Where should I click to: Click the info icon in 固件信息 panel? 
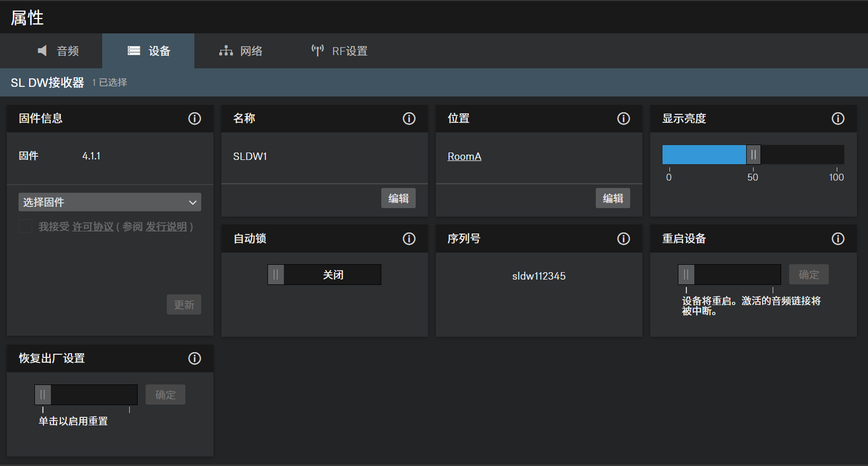click(x=194, y=119)
